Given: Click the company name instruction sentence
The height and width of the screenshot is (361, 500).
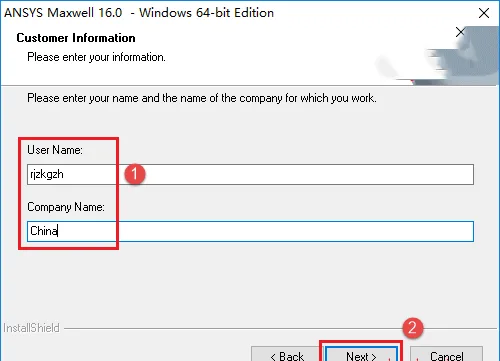Looking at the screenshot, I should pyautogui.click(x=202, y=98).
